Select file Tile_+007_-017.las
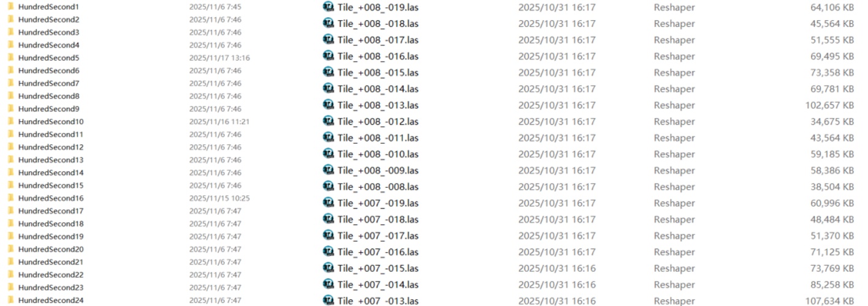This screenshot has width=868, height=306. pos(378,235)
